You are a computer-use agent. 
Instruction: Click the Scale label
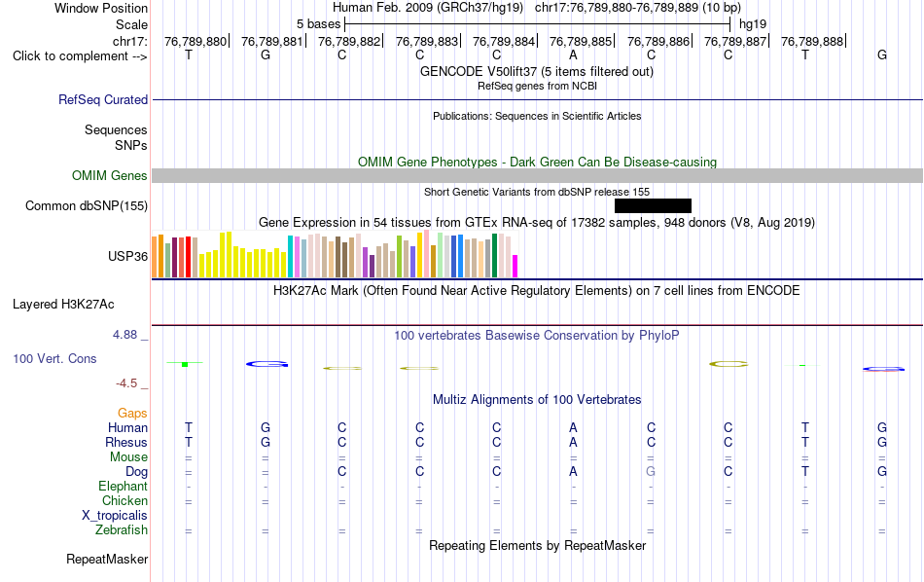coord(131,24)
